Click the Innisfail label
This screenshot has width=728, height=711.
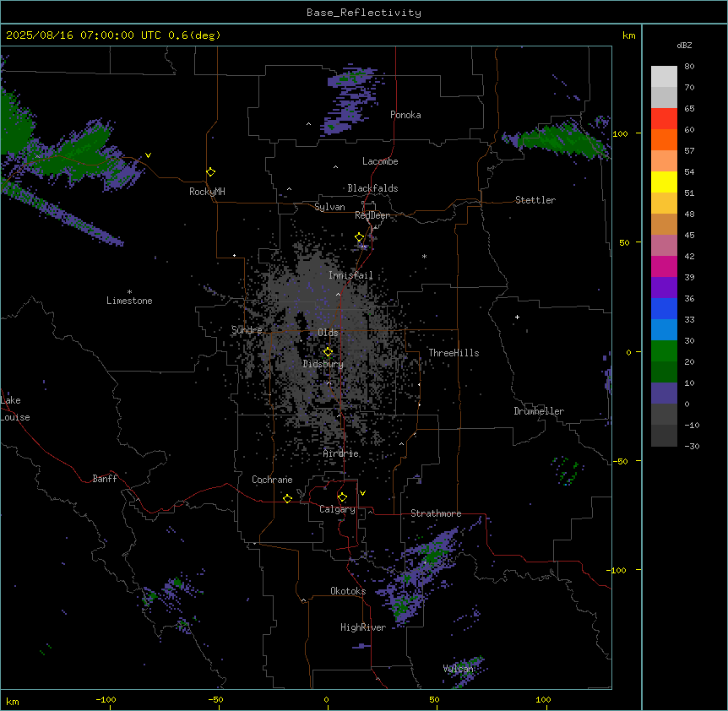click(350, 275)
